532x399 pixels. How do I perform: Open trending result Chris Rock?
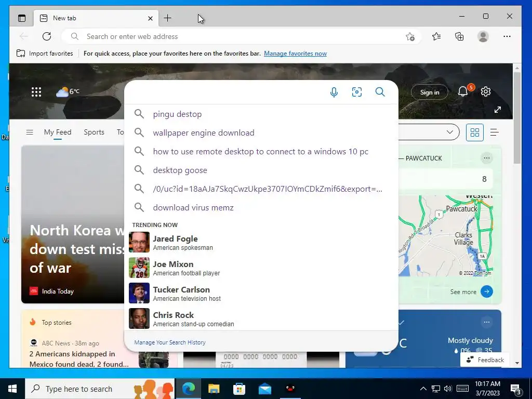click(x=261, y=318)
